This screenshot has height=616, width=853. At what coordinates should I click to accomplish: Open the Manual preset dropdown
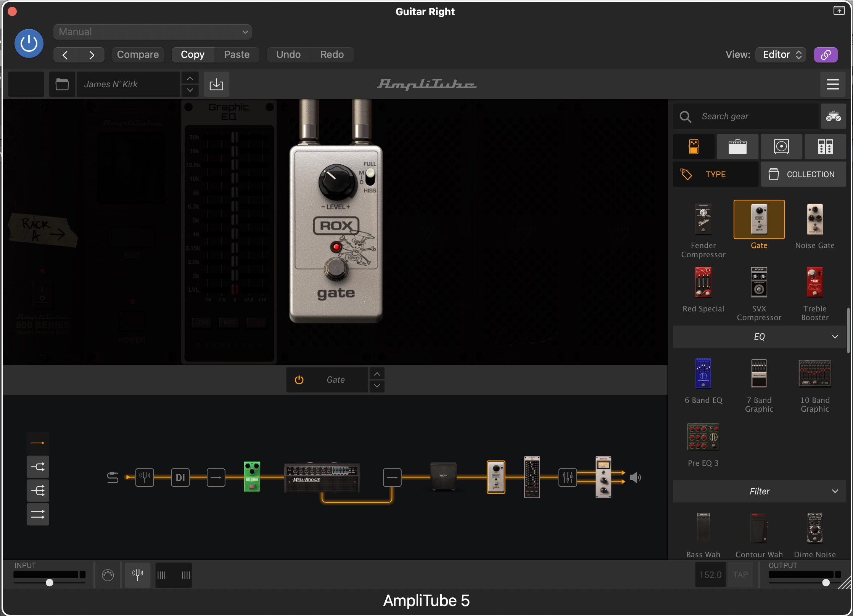[x=152, y=32]
